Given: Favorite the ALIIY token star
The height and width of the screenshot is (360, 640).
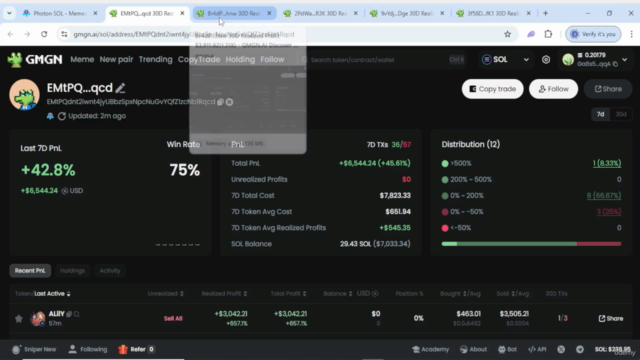Looking at the screenshot, I should (x=19, y=318).
